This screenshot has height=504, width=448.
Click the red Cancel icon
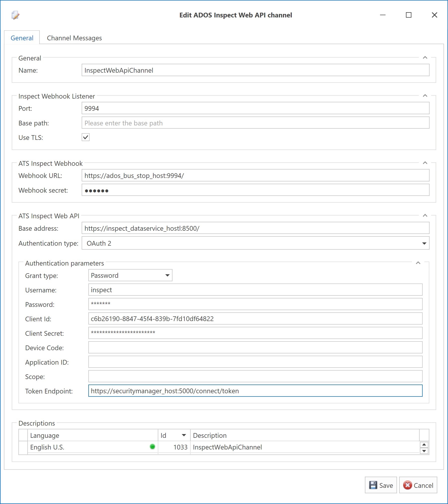(407, 485)
